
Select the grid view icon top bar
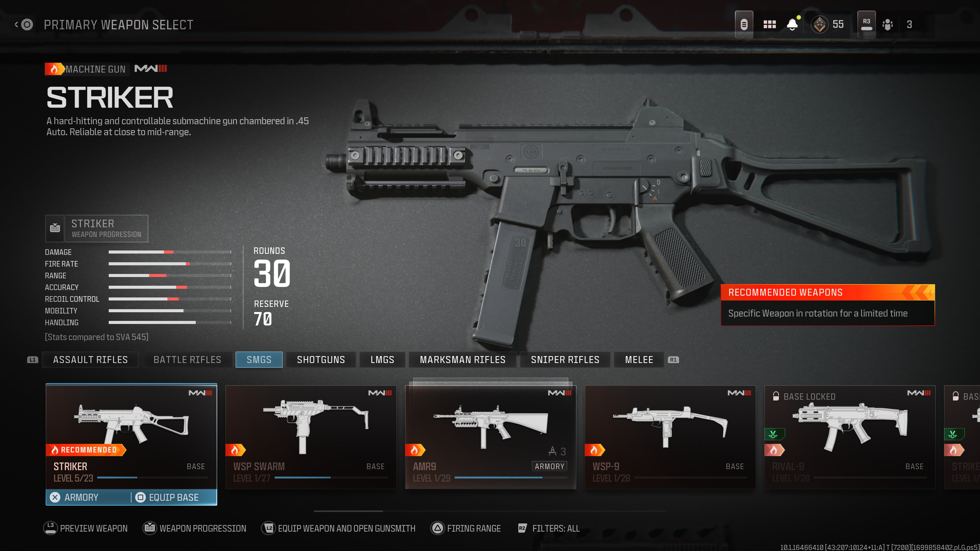click(770, 24)
